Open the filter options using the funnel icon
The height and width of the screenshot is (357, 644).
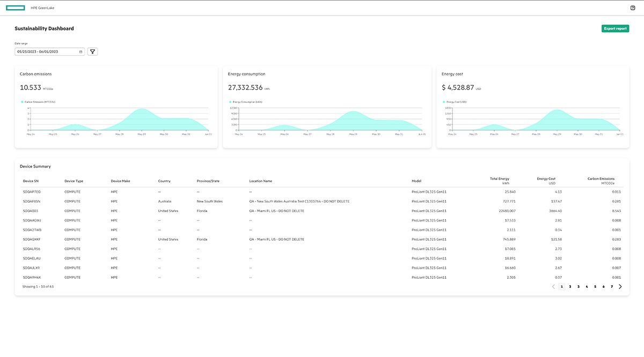(92, 51)
